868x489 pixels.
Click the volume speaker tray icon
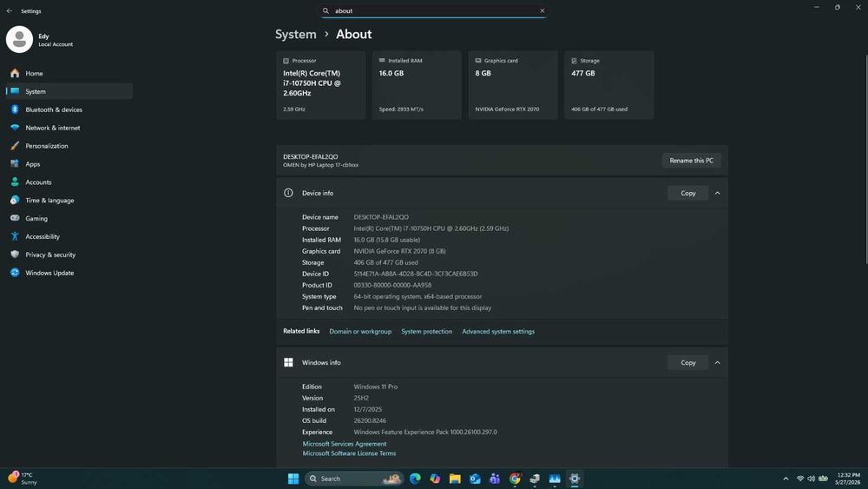[811, 479]
